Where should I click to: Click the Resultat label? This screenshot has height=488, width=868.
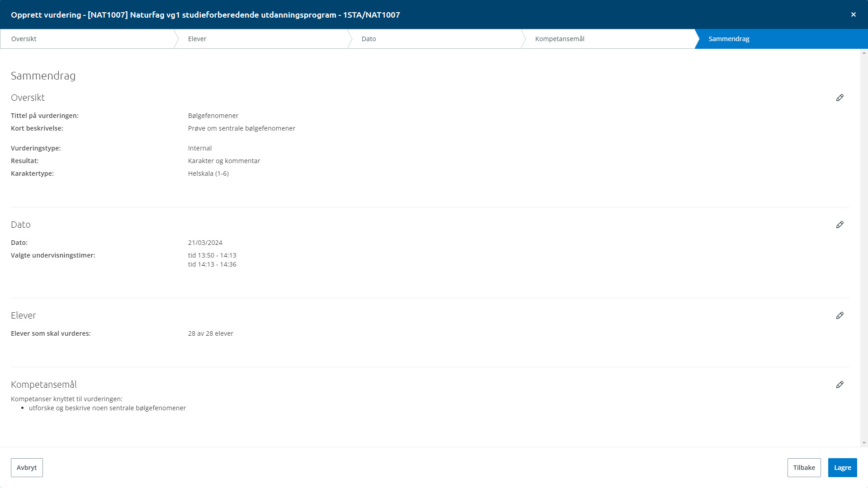[x=25, y=161]
